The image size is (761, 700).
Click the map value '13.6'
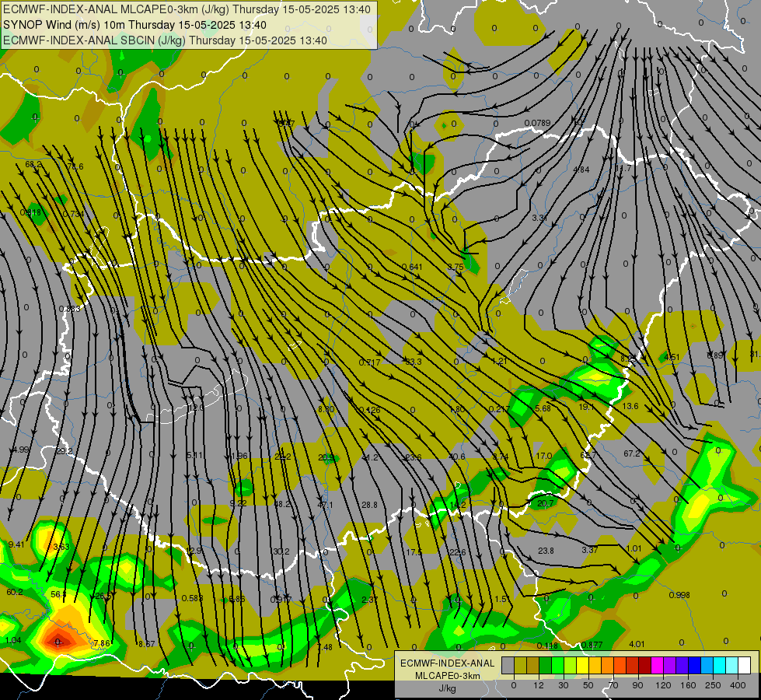point(630,406)
